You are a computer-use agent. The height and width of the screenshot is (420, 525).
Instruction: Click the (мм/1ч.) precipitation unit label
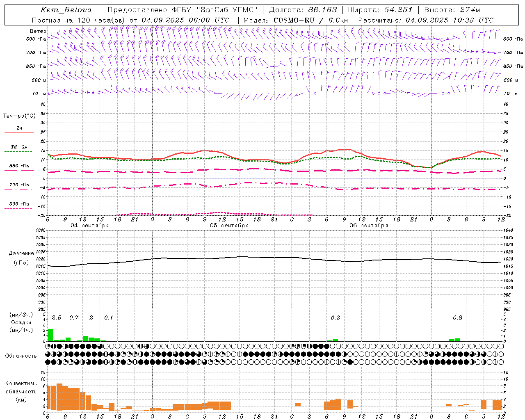click(x=21, y=330)
